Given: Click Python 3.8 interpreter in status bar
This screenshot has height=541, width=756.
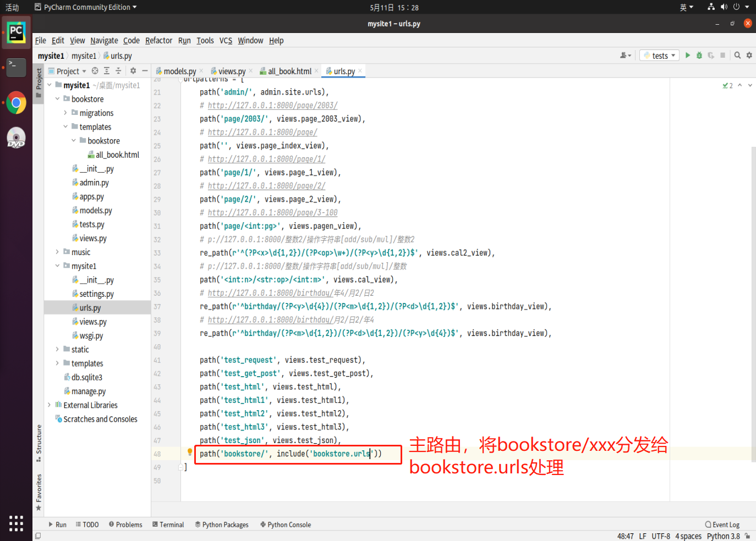Looking at the screenshot, I should tap(723, 536).
